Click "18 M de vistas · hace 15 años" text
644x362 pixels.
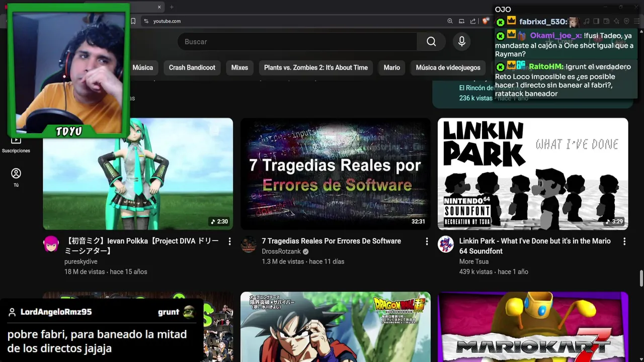pos(106,271)
